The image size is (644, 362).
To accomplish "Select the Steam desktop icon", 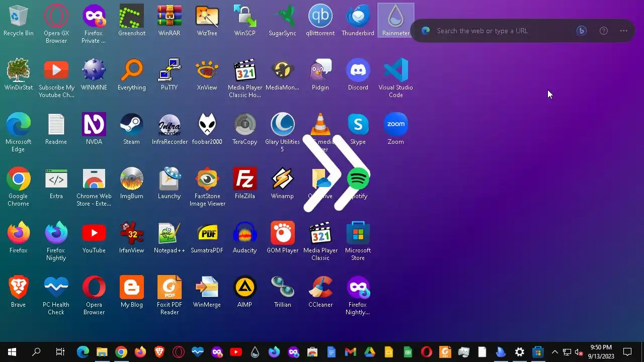I will point(131,129).
